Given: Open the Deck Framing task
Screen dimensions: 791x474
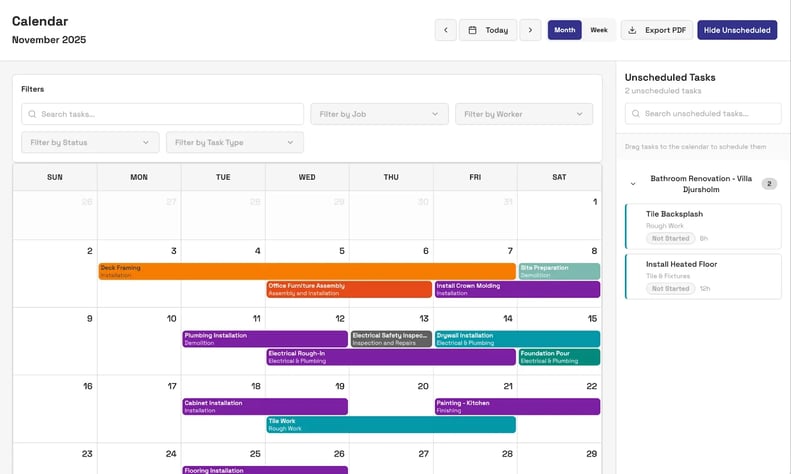Looking at the screenshot, I should tap(307, 271).
